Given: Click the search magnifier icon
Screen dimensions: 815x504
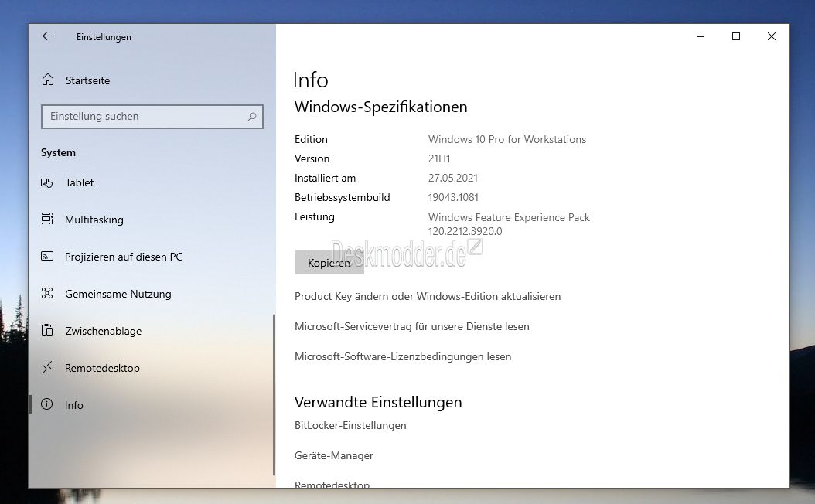Looking at the screenshot, I should 252,117.
